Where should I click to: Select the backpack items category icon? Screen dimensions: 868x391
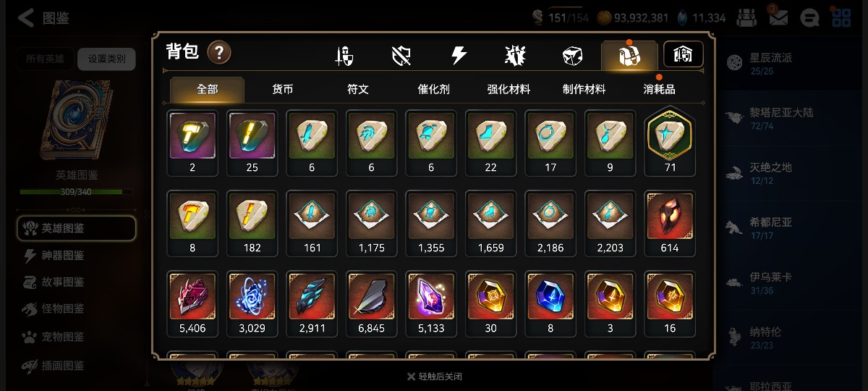(x=629, y=56)
